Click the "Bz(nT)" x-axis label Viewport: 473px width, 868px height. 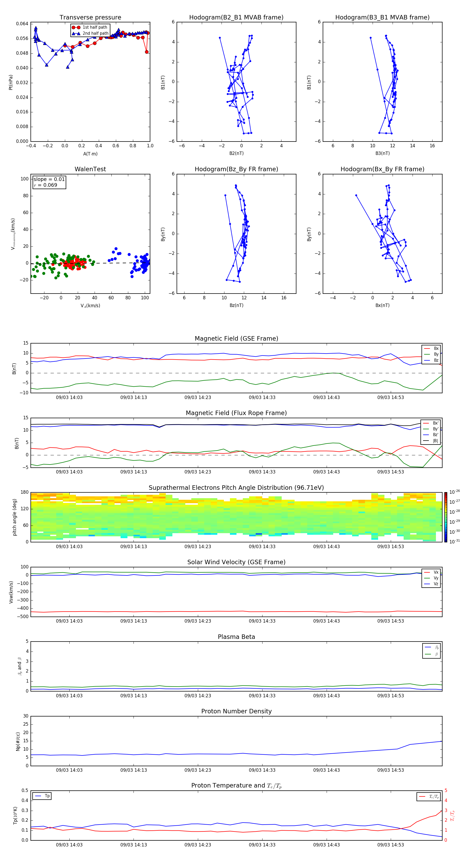coord(236,305)
